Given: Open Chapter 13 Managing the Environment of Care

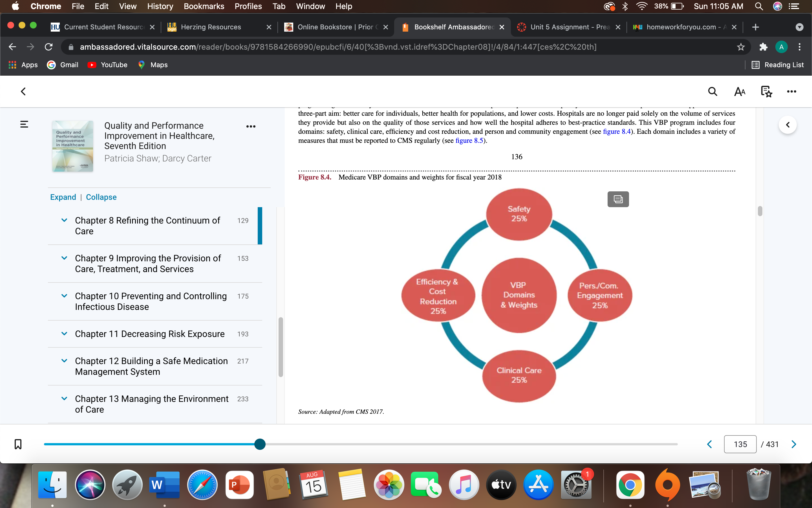Looking at the screenshot, I should point(152,404).
